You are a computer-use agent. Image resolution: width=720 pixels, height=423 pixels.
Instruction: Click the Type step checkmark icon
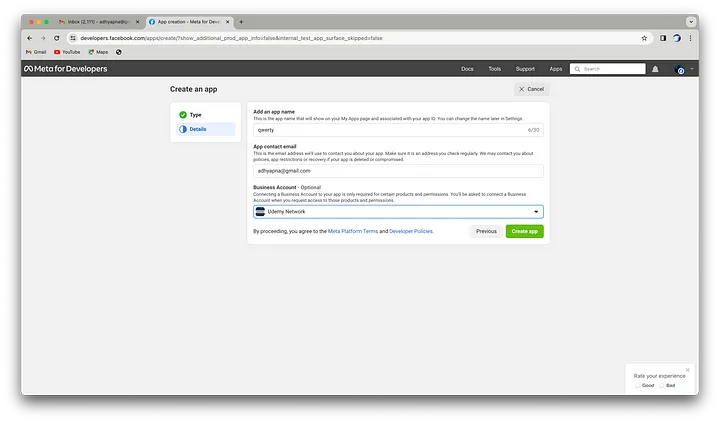click(183, 115)
